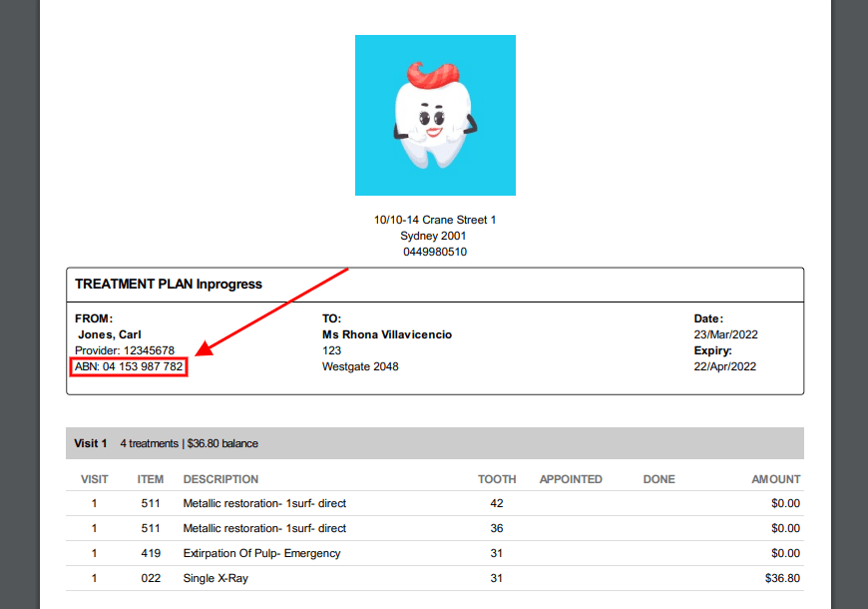Screen dimensions: 868x609
Task: Select the Crane Street address line
Action: click(x=433, y=220)
